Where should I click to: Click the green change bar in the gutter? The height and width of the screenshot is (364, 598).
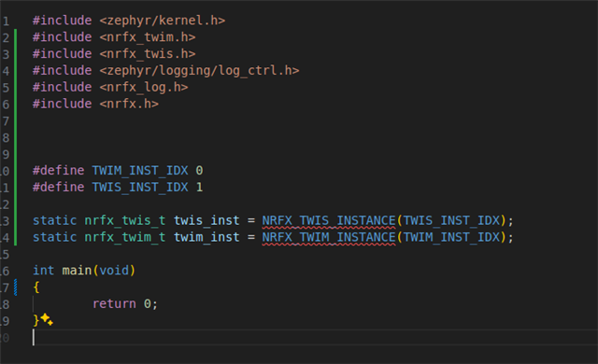tap(15, 137)
